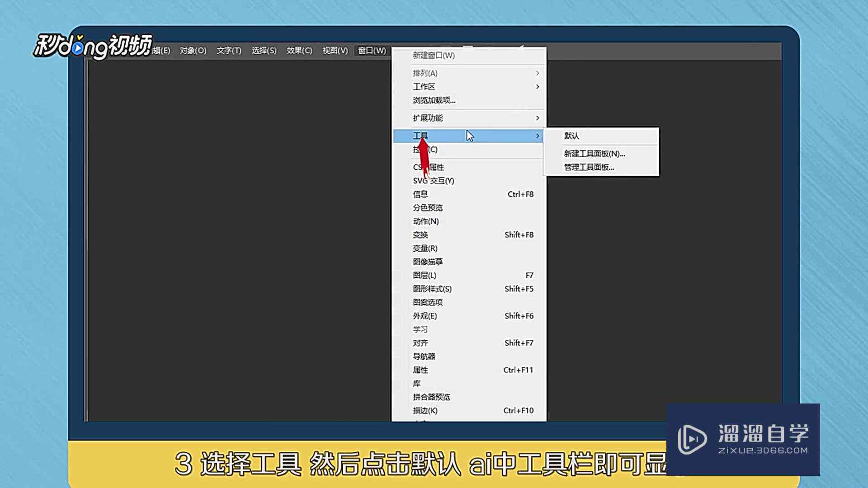
Task: Toggle the 变量(R) panel
Action: (x=469, y=249)
